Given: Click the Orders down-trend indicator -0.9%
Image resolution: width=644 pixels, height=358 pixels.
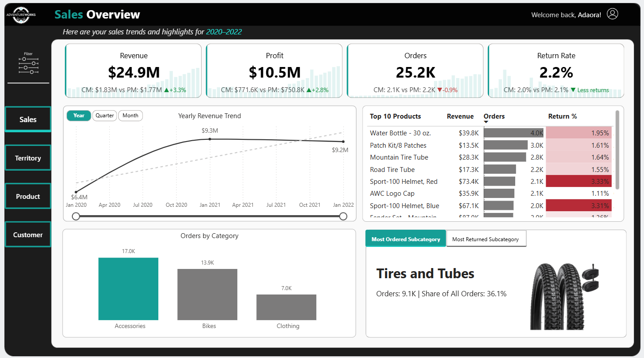Looking at the screenshot, I should [447, 90].
